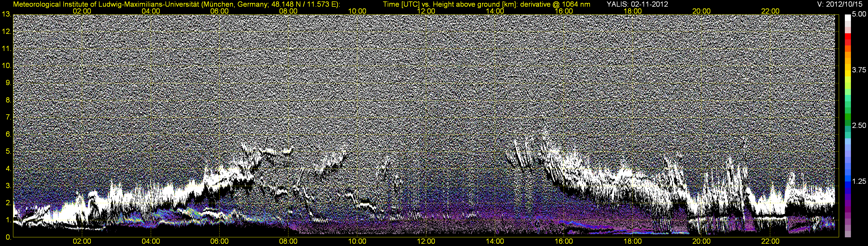Viewport: 868px width, 246px height.
Task: Click the 08:00 label on the bottom time axis
Action: click(289, 242)
